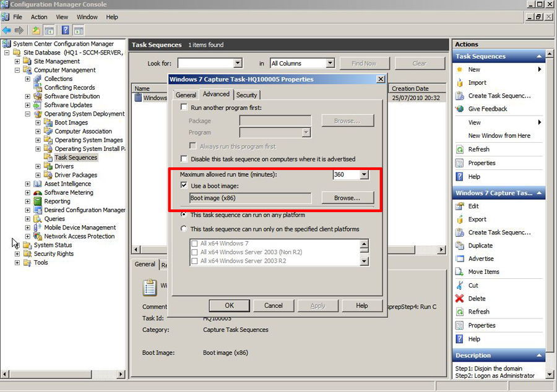Click the New star icon in Actions
This screenshot has width=557, height=392.
tap(460, 69)
